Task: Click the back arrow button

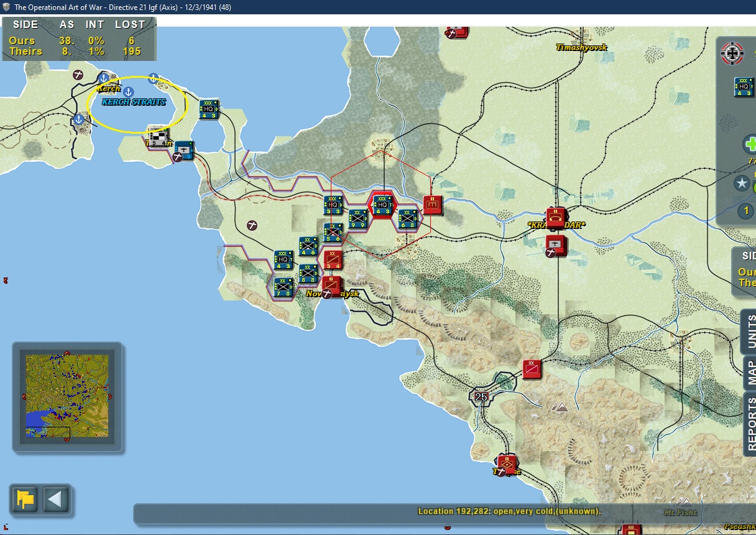Action: (x=55, y=500)
